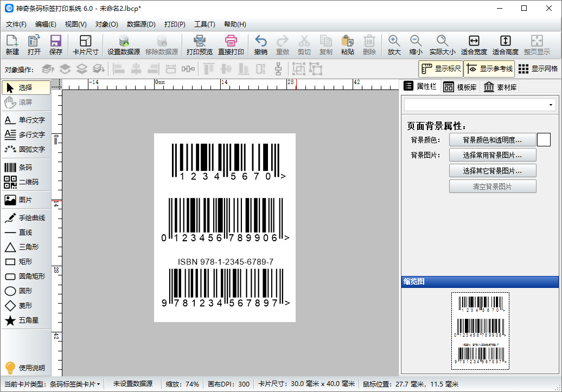
Task: Select the 单行文字 single-line text tool
Action: coord(26,120)
